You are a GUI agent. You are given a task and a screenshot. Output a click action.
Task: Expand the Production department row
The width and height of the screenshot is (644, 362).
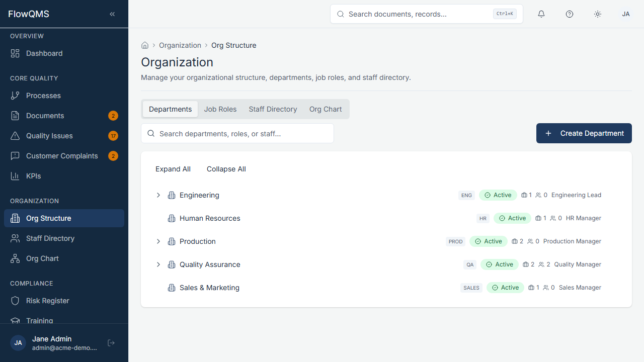pyautogui.click(x=158, y=241)
